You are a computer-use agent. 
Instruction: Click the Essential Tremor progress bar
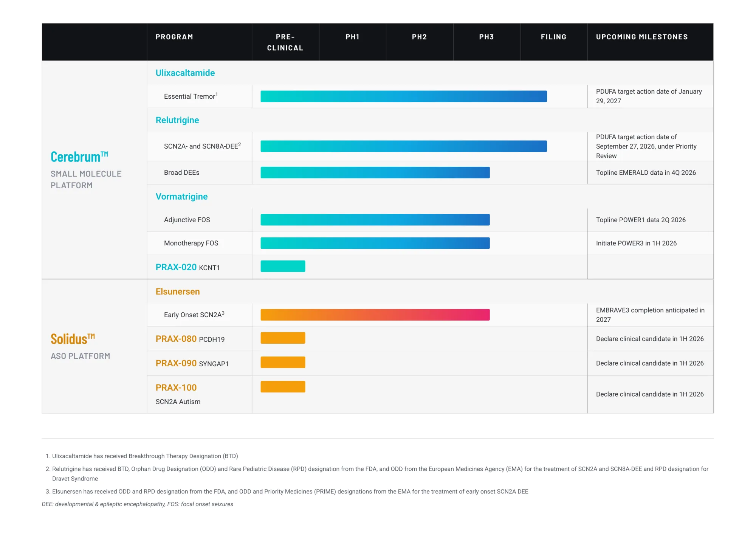pos(404,96)
